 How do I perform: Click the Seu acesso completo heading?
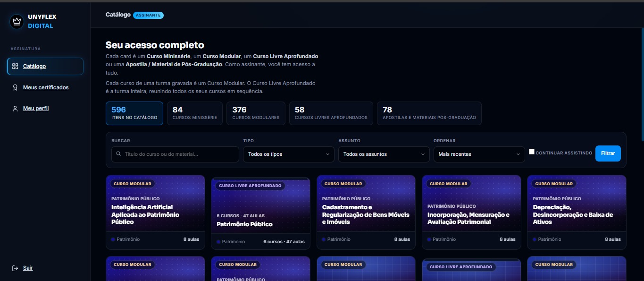pos(155,45)
